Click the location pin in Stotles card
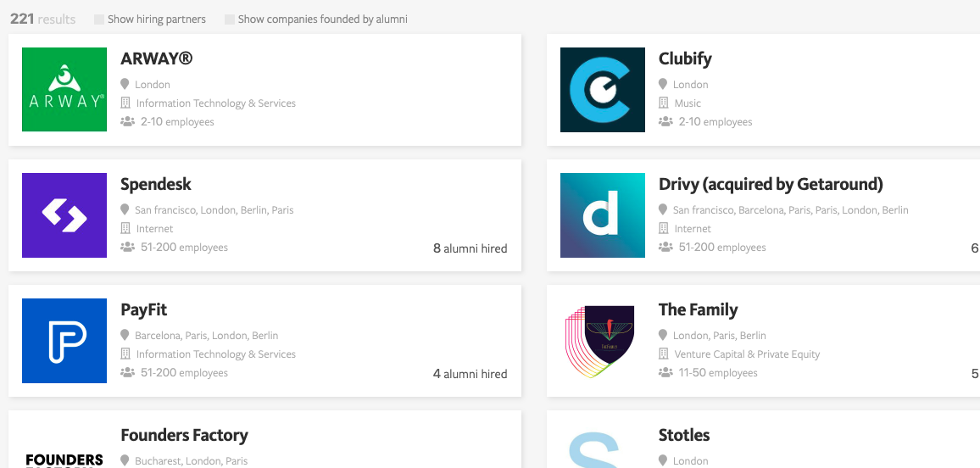The width and height of the screenshot is (980, 468). point(662,460)
